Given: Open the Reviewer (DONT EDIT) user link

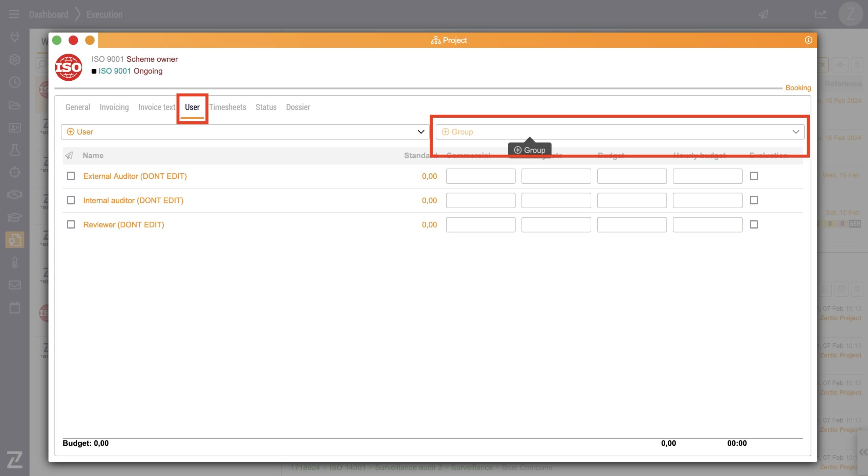Looking at the screenshot, I should pos(123,224).
